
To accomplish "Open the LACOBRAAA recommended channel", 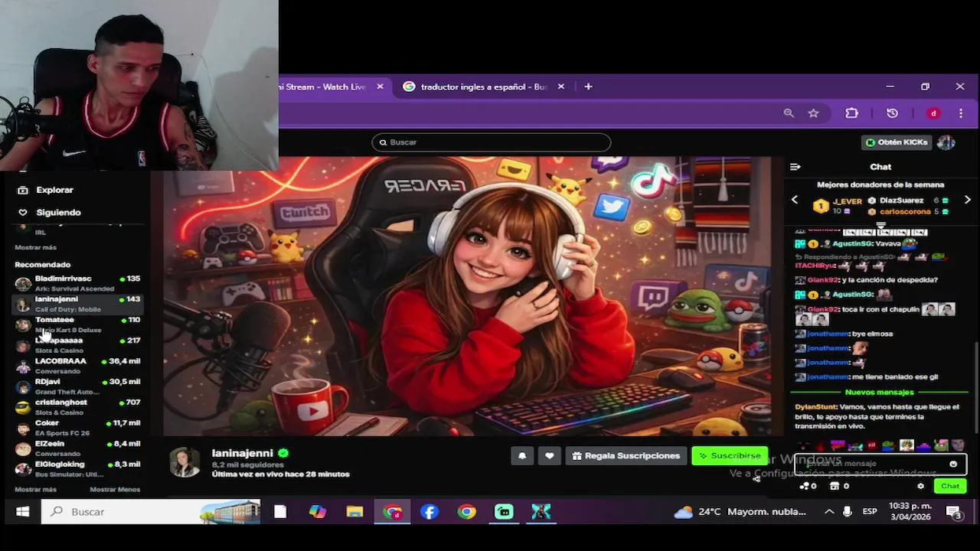I will click(77, 366).
